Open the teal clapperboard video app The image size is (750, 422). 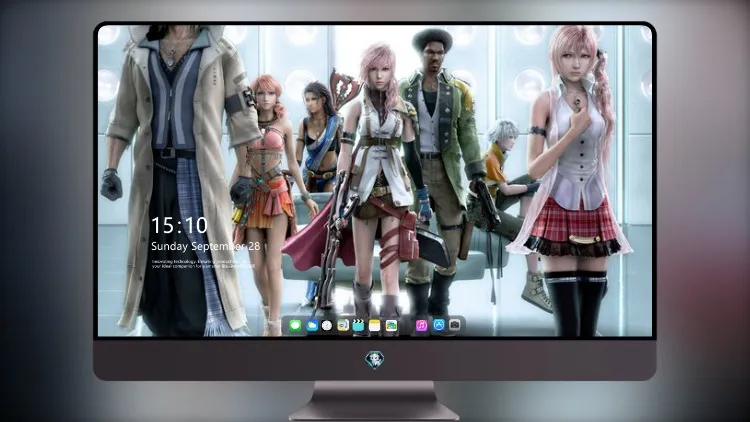point(359,326)
